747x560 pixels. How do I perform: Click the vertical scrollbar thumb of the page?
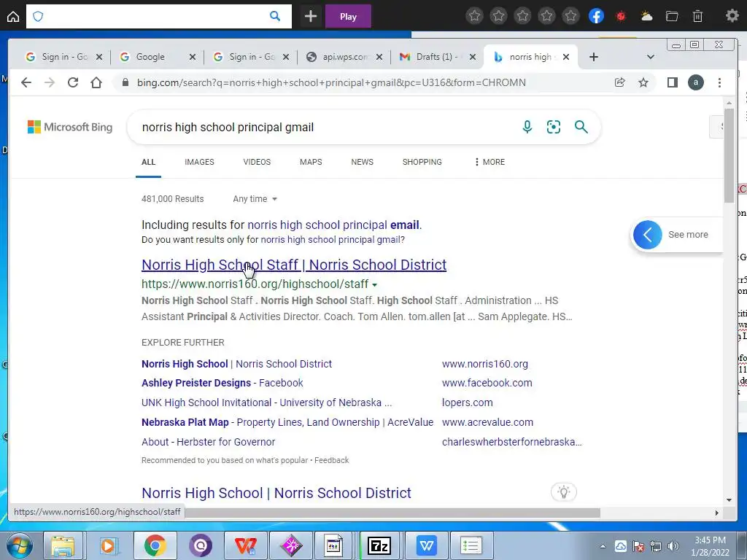(x=729, y=156)
